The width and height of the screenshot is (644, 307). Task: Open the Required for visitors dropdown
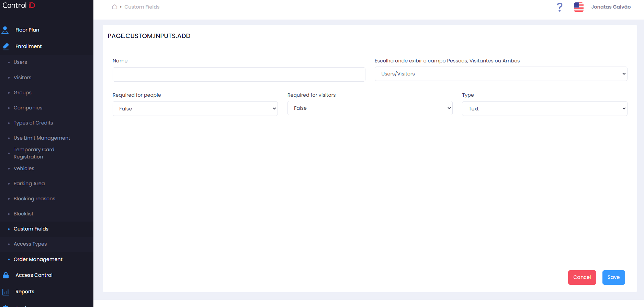tap(370, 108)
